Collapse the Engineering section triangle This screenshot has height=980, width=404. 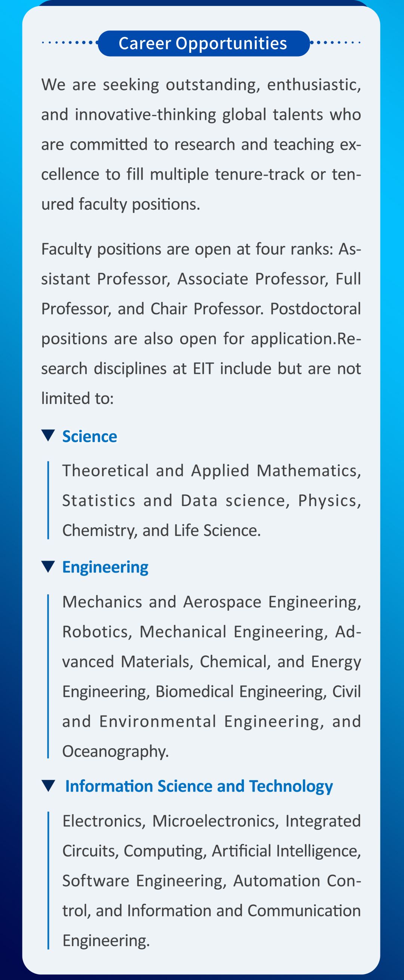48,567
